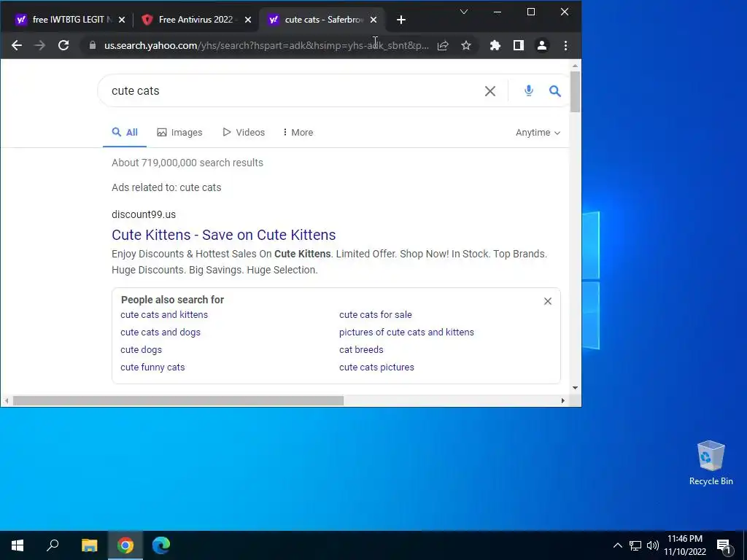Share this page from the address bar
Viewport: 747px width, 560px height.
[443, 45]
